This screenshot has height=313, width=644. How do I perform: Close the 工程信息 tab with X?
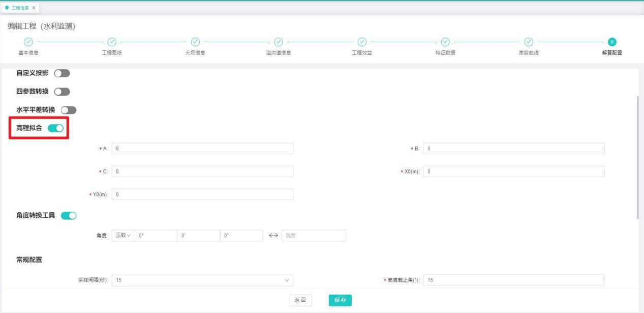(x=34, y=8)
